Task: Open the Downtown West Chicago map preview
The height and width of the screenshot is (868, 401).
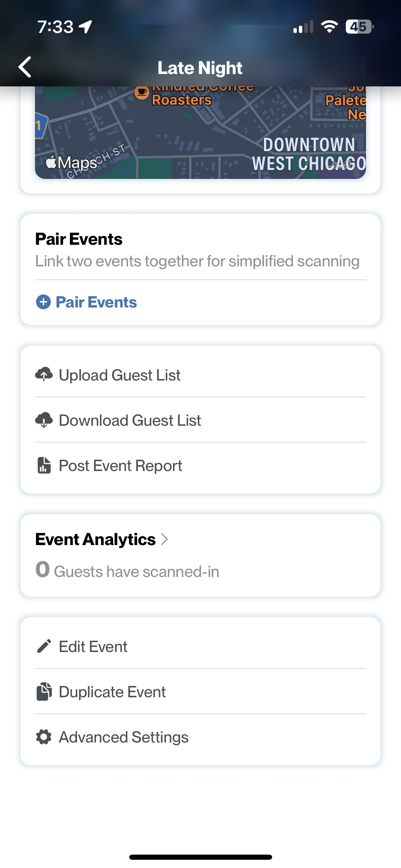Action: [200, 132]
